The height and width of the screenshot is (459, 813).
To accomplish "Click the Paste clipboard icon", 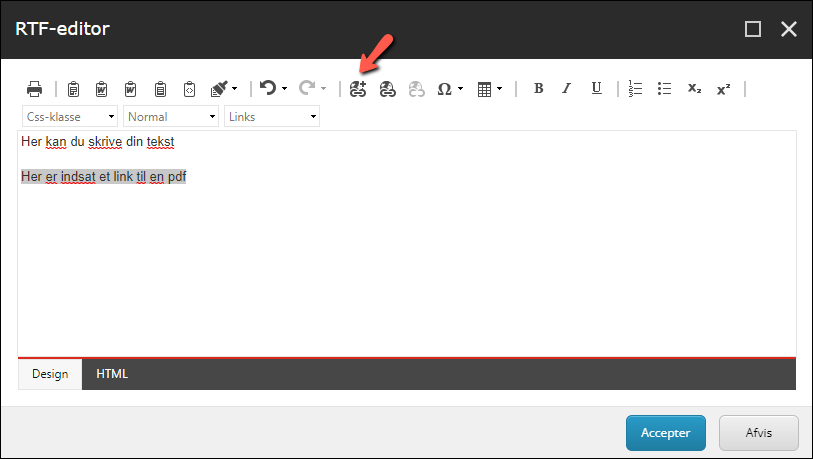I will (x=160, y=89).
